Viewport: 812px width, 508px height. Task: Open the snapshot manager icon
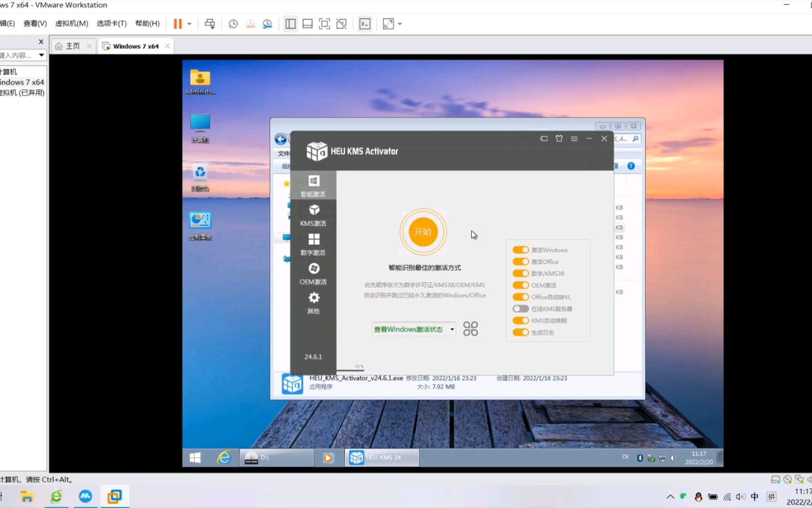point(267,24)
